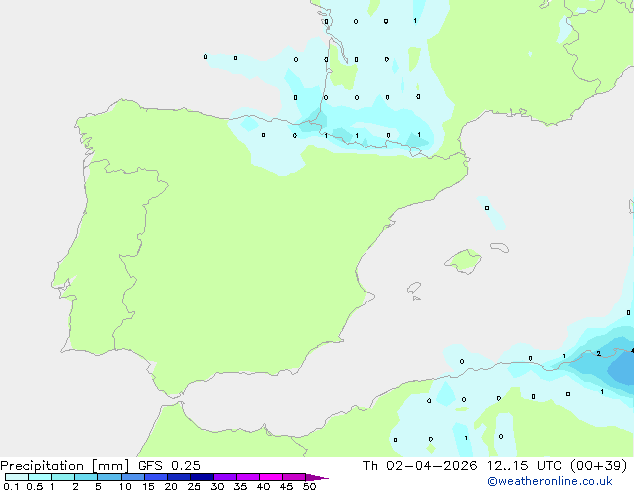634x490 pixels.
Task: Pick the 2–5 mm legend swatch
Action: [x=86, y=477]
